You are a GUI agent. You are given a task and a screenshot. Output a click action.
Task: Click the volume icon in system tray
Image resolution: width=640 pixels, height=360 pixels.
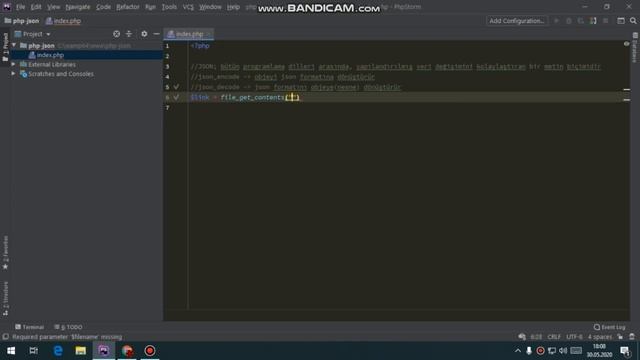tap(563, 351)
